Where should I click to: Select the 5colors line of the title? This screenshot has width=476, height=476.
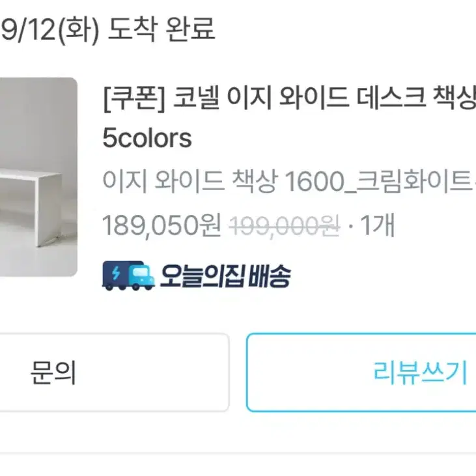[x=147, y=139]
